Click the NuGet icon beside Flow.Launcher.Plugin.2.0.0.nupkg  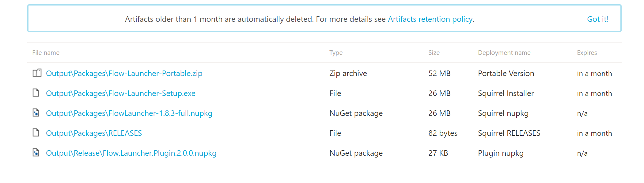[x=36, y=153]
